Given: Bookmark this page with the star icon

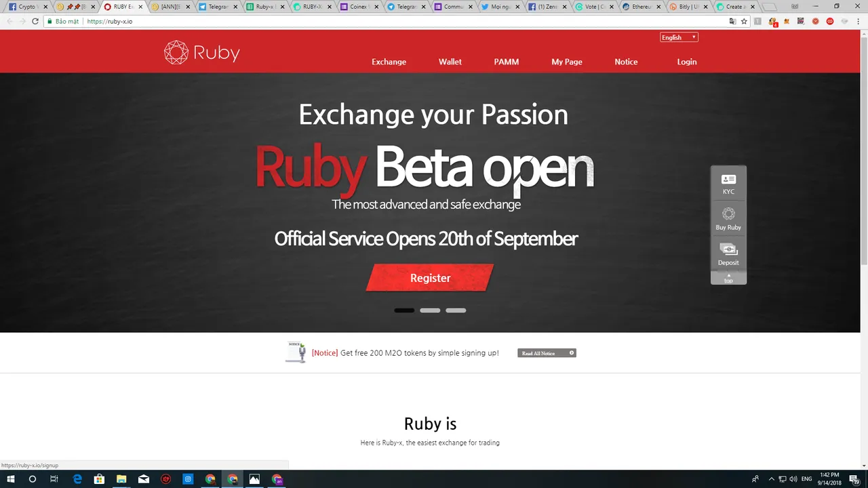Looking at the screenshot, I should coord(744,21).
